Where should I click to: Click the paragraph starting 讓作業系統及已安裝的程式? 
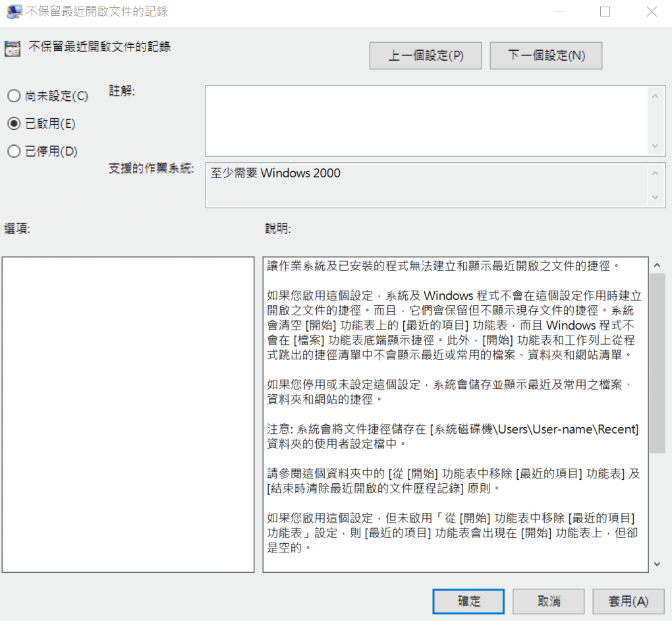pyautogui.click(x=443, y=266)
